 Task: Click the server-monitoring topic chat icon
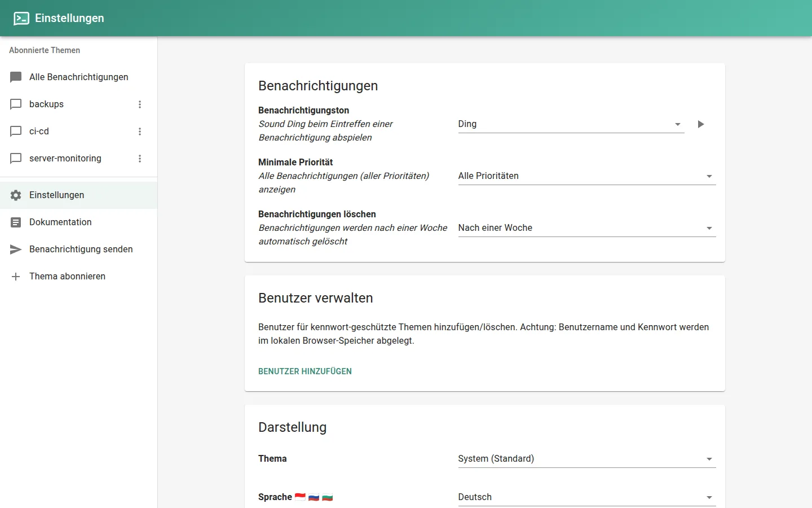pos(16,158)
